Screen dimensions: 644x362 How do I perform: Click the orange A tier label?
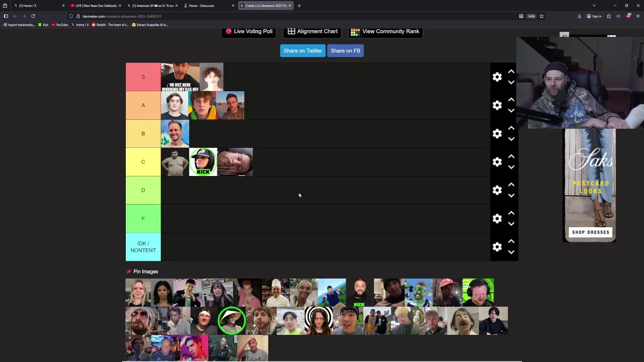(x=143, y=105)
